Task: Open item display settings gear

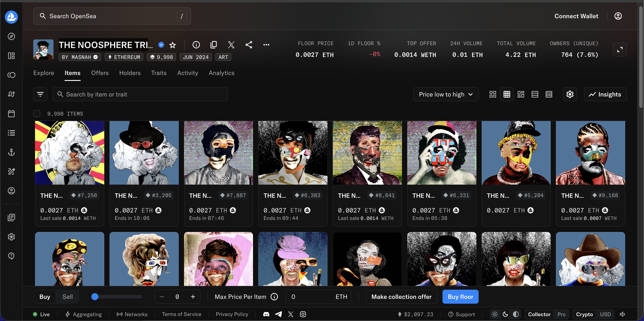Action: (x=570, y=94)
